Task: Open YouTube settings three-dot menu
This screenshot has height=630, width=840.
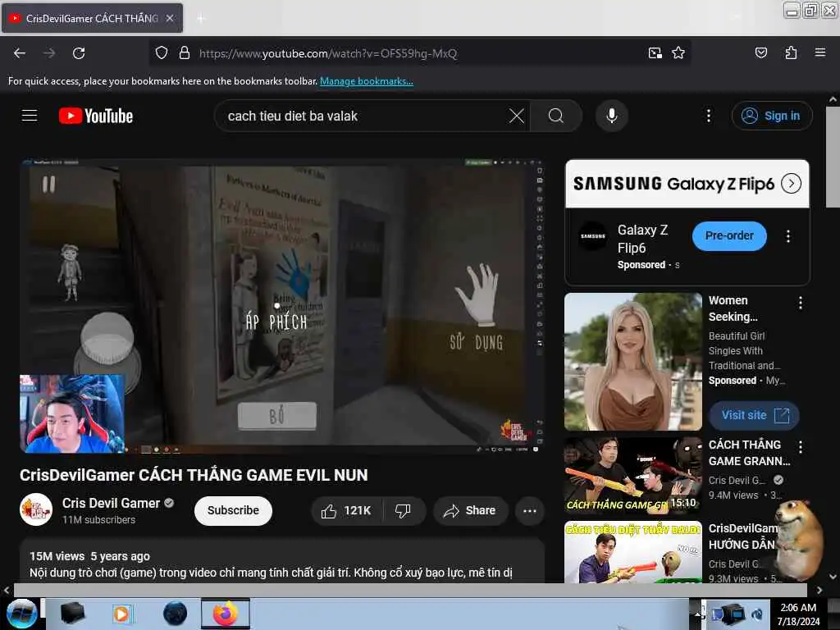Action: [x=708, y=116]
